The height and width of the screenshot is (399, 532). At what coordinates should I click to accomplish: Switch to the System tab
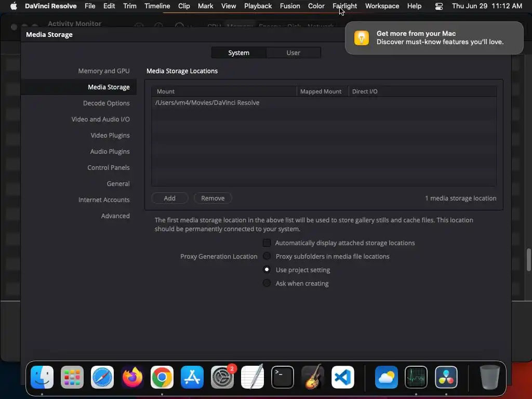tap(238, 52)
